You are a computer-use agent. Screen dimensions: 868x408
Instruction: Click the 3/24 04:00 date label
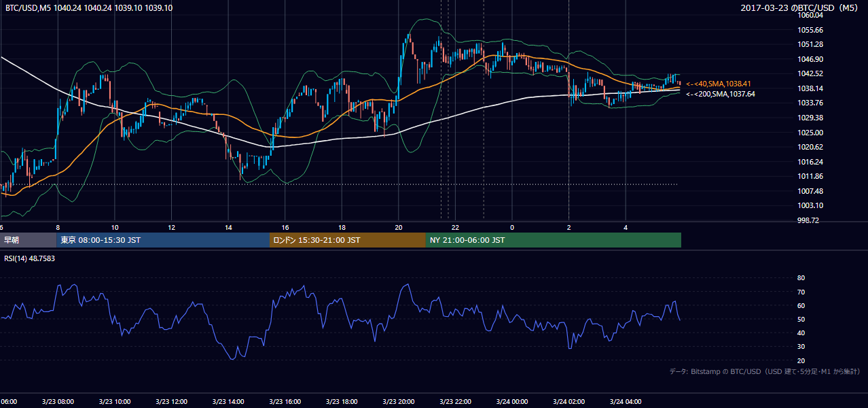[x=626, y=402]
